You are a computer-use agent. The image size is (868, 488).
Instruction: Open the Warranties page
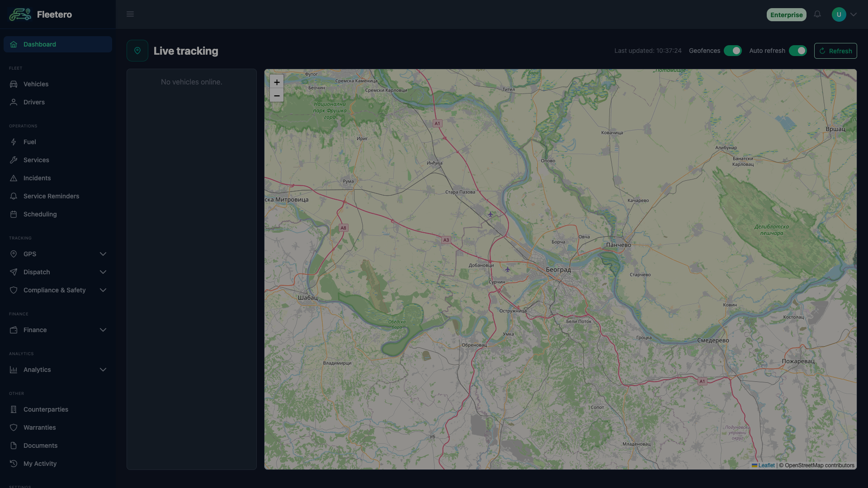click(58, 427)
